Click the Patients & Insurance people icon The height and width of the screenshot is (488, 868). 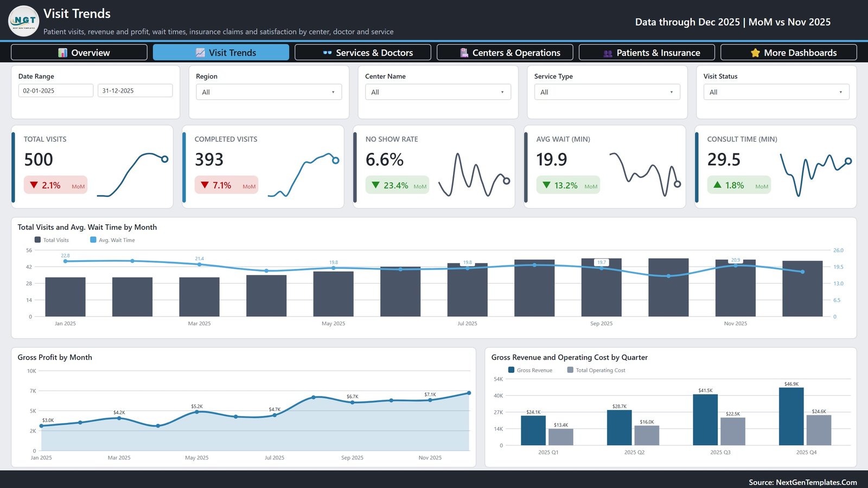(608, 53)
